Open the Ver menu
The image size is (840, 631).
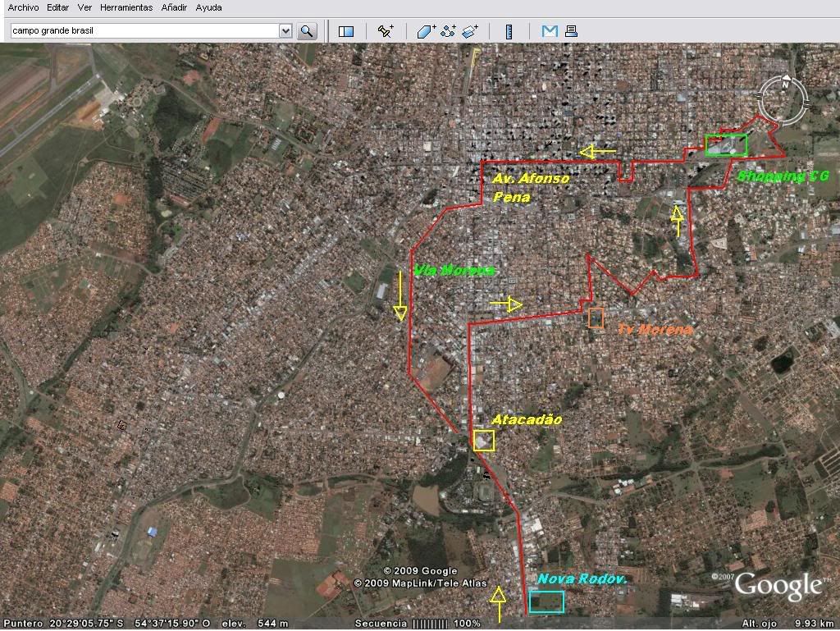tap(84, 7)
